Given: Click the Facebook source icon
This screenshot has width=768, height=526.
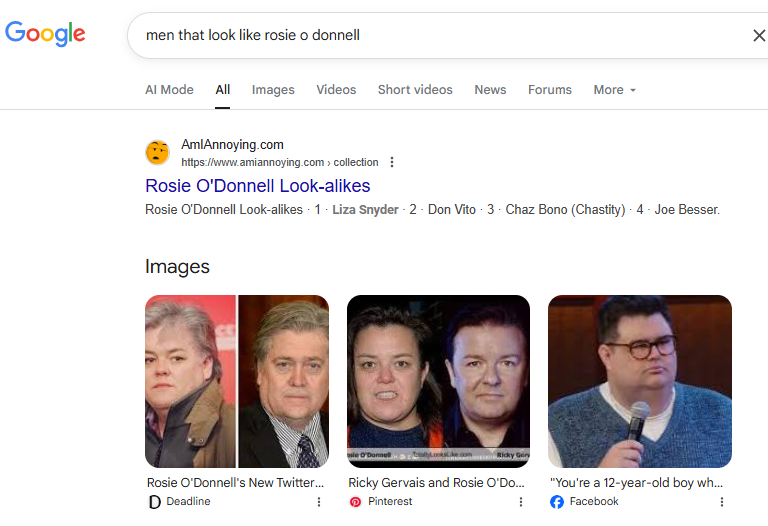Looking at the screenshot, I should [x=557, y=502].
